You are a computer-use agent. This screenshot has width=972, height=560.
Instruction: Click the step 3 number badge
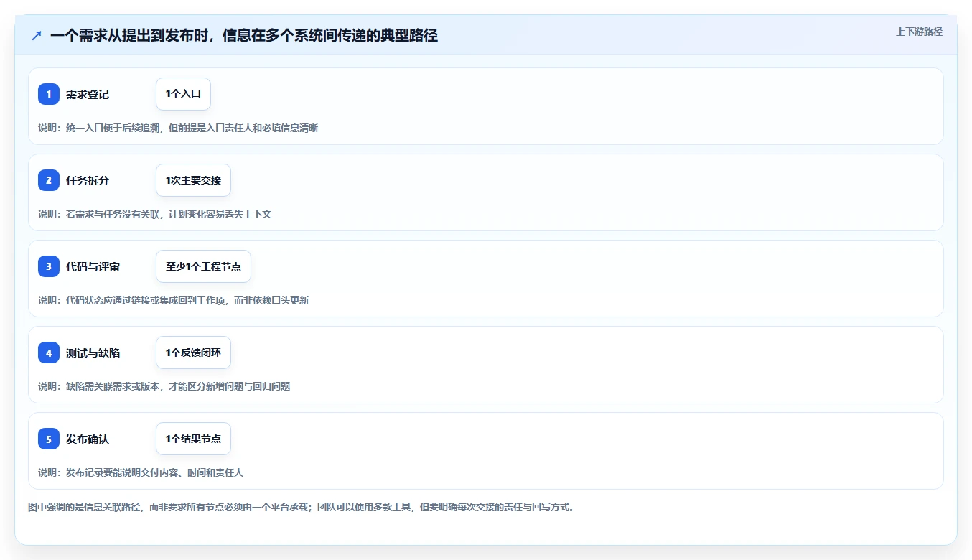click(x=49, y=266)
